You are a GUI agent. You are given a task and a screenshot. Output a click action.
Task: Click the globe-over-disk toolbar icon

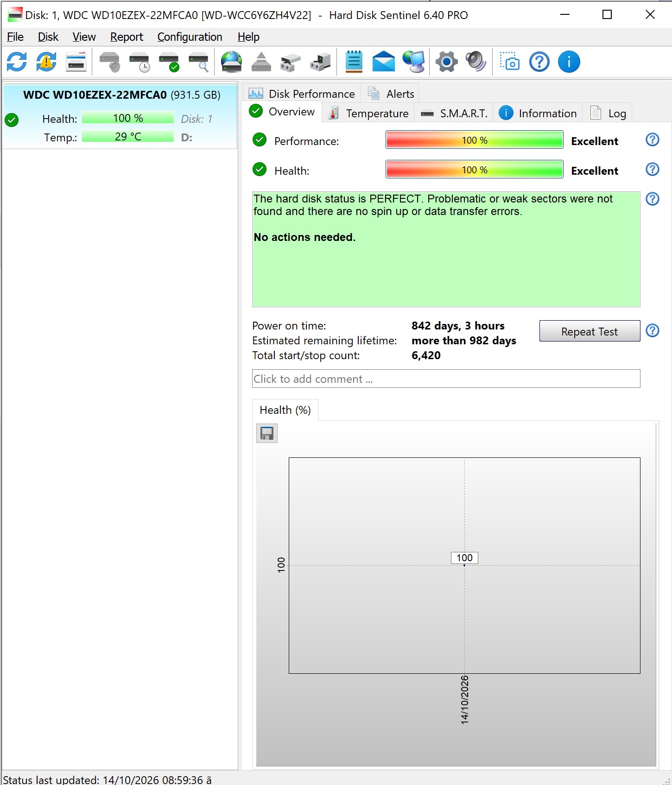[231, 62]
